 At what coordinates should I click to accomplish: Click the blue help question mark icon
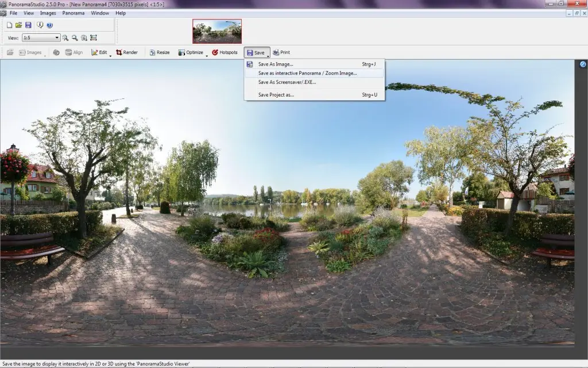[49, 25]
